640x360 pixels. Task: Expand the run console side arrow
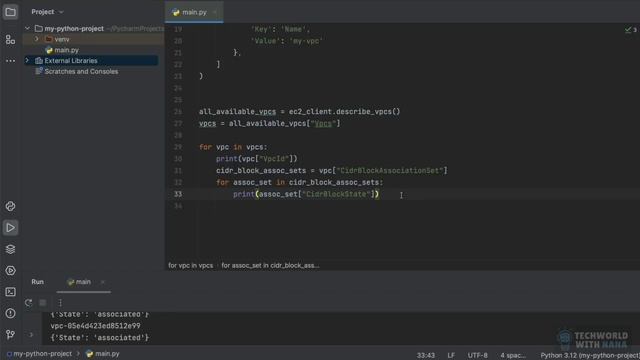pyautogui.click(x=31, y=335)
